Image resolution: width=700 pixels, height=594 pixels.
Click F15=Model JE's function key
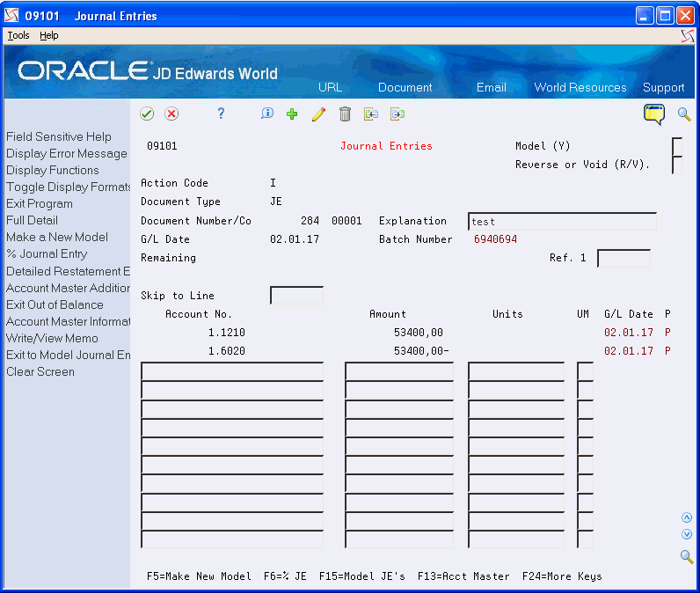click(362, 576)
